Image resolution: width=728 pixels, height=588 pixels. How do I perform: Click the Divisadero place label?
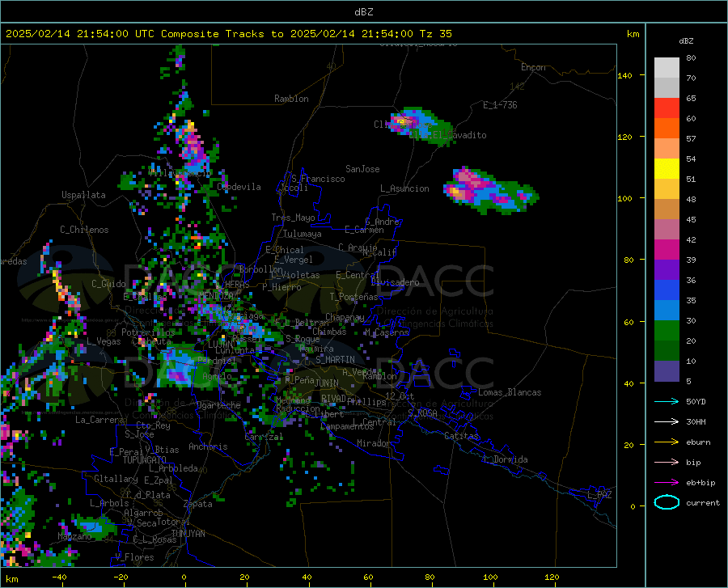point(395,282)
